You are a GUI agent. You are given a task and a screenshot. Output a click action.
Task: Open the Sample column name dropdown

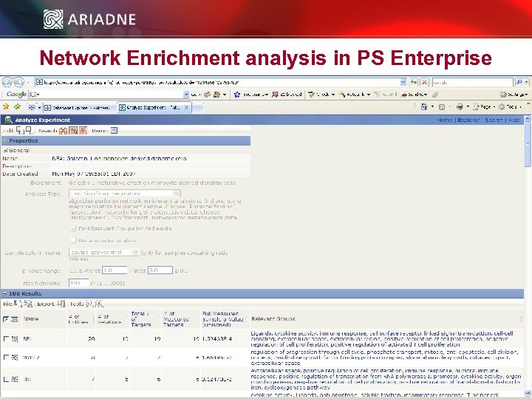point(134,253)
